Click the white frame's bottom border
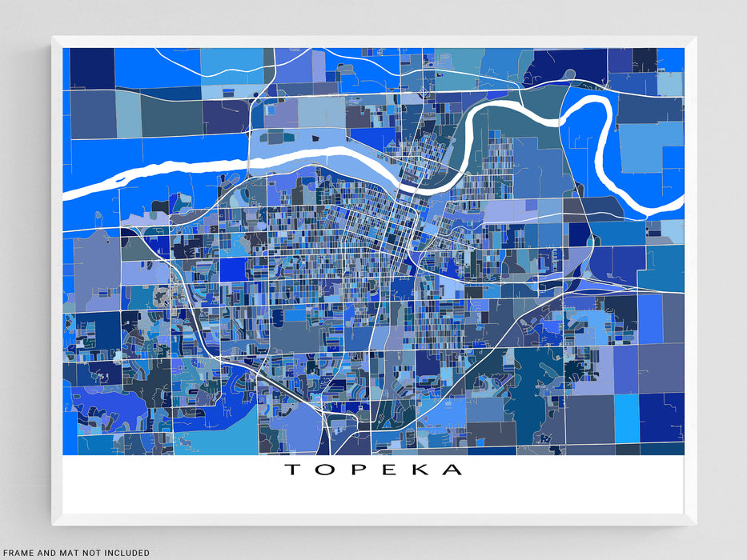Image resolution: width=747 pixels, height=560 pixels. point(374,520)
